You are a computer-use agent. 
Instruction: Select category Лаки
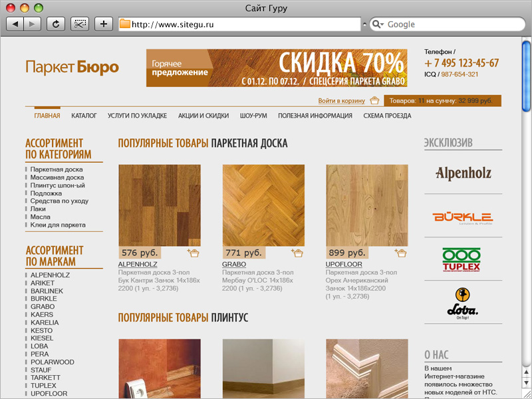38,209
